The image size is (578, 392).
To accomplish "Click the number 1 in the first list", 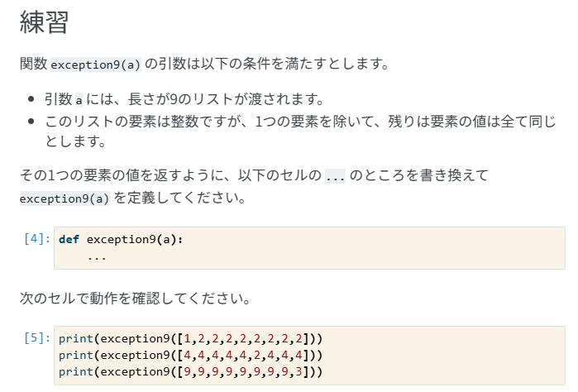I will point(187,338).
